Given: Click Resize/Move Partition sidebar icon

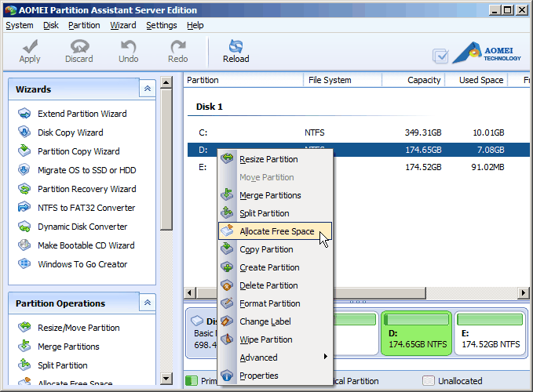Looking at the screenshot, I should point(24,327).
